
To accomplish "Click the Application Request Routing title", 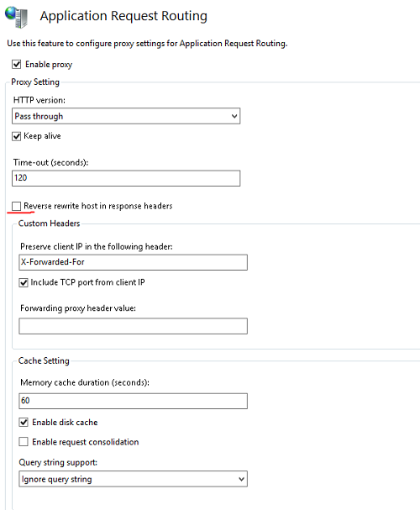I will (123, 16).
